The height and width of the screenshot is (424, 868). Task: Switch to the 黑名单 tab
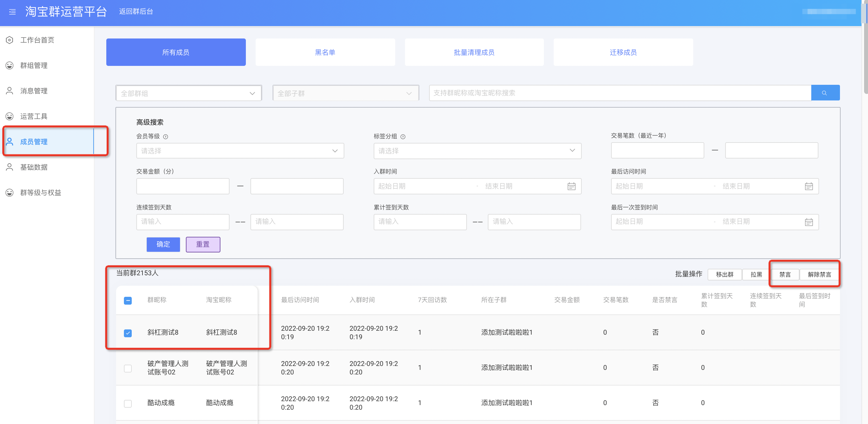click(325, 52)
